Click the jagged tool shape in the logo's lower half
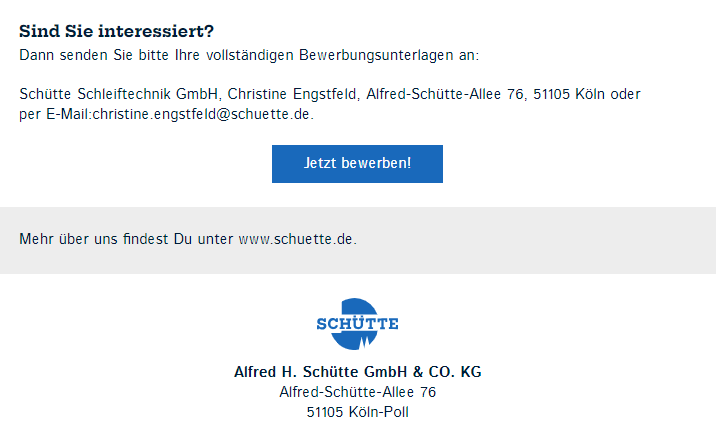Screen dimensions: 716x446 click(x=364, y=342)
